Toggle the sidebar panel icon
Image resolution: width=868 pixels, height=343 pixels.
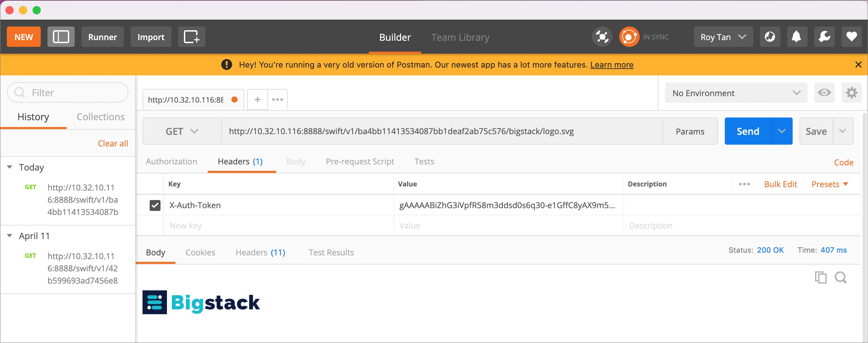61,37
